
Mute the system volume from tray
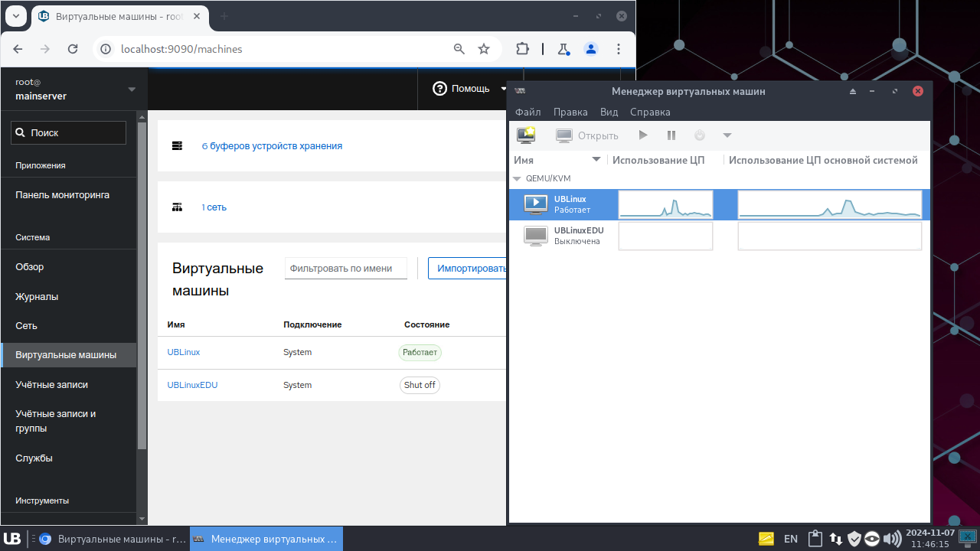click(x=892, y=538)
